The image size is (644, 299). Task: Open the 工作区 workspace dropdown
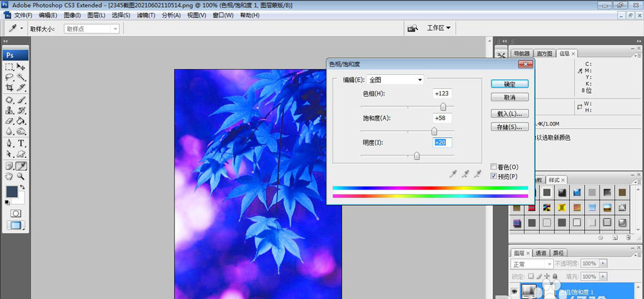click(x=439, y=28)
